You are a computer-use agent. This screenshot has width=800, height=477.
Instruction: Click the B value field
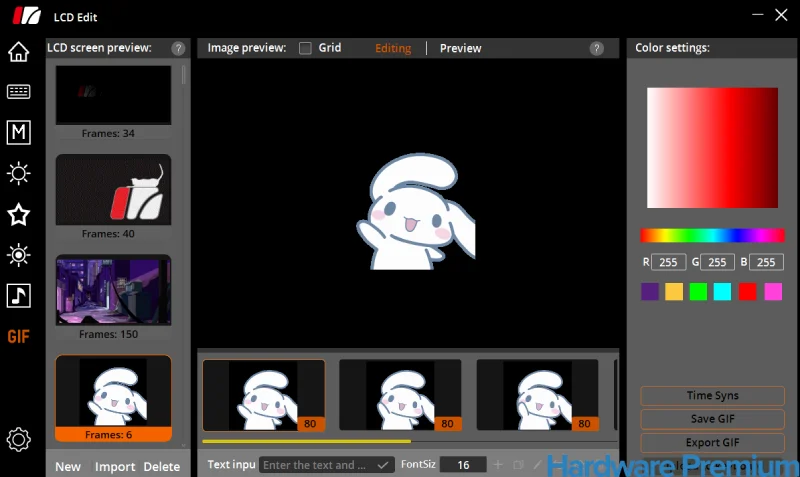[x=766, y=262]
